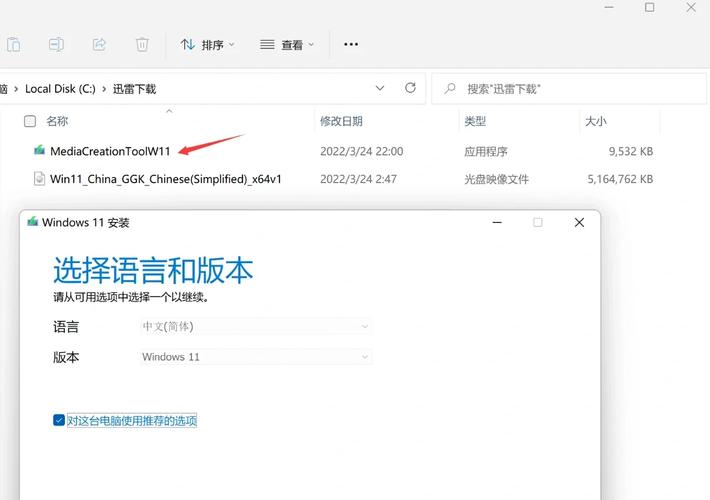
Task: Refresh the Explorer folder view
Action: click(x=410, y=88)
